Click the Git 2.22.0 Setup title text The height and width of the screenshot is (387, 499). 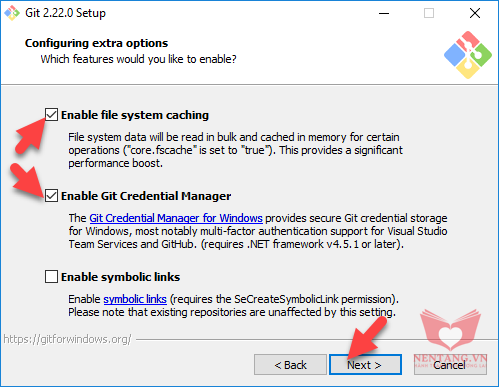click(x=65, y=13)
